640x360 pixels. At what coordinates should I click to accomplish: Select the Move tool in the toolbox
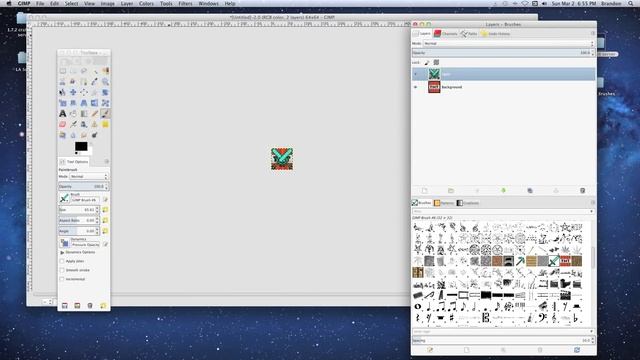(x=73, y=92)
